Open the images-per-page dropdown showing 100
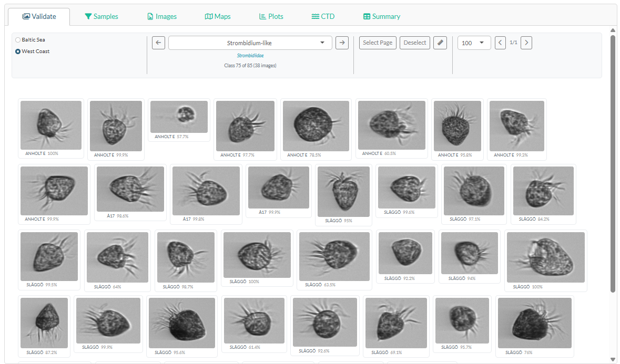 474,43
